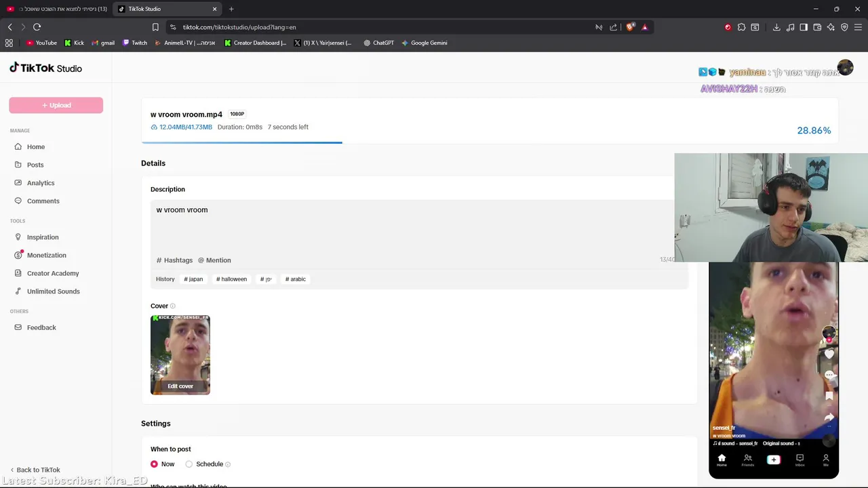
Task: Click the browser back arrow
Action: 10,27
